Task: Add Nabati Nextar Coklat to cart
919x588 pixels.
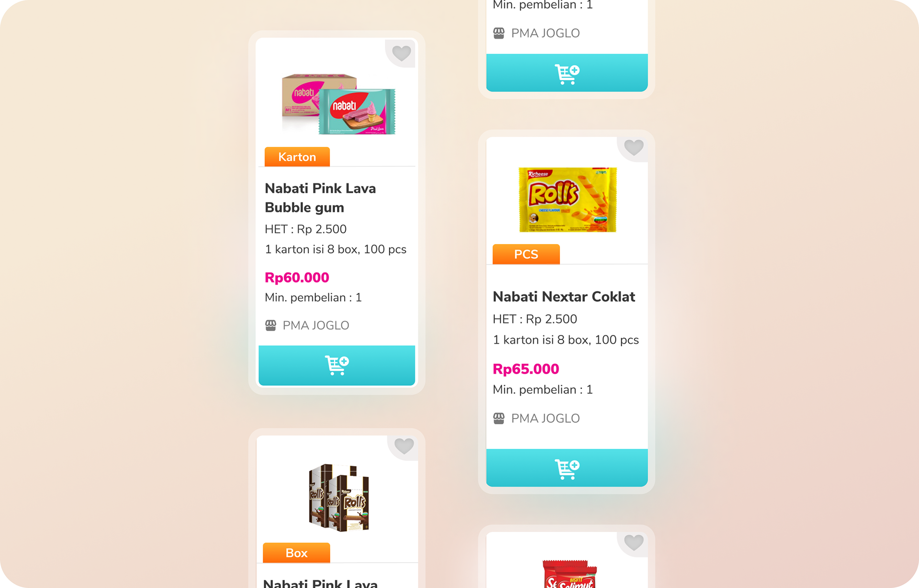Action: (x=567, y=468)
